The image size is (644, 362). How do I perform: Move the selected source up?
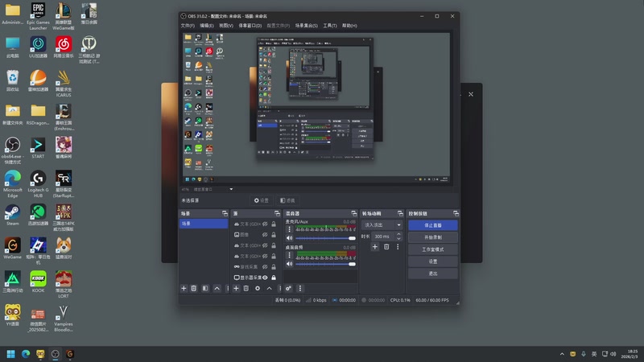point(269,289)
